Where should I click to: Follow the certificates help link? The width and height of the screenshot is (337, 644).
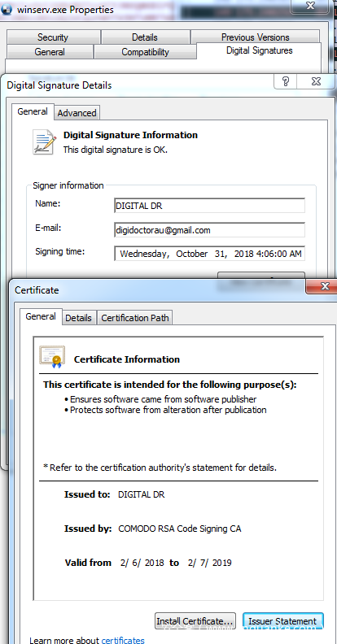click(123, 640)
